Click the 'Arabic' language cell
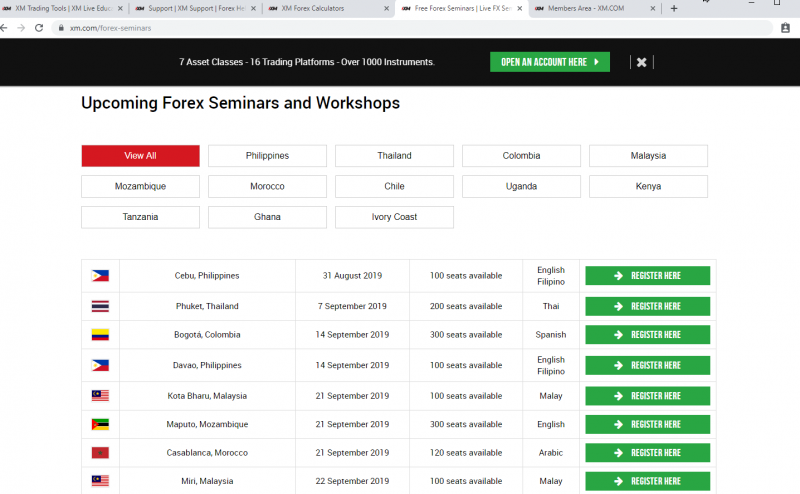The width and height of the screenshot is (800, 494). coord(551,453)
